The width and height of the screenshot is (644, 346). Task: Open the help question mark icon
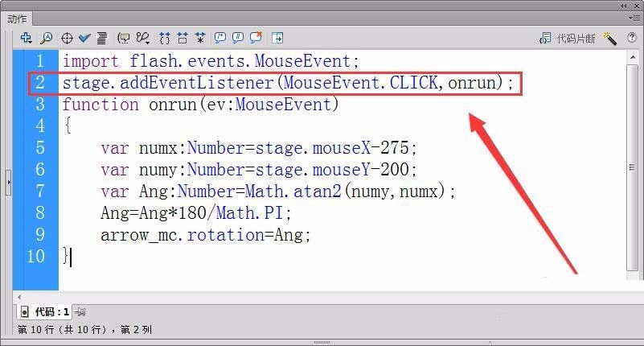[632, 38]
